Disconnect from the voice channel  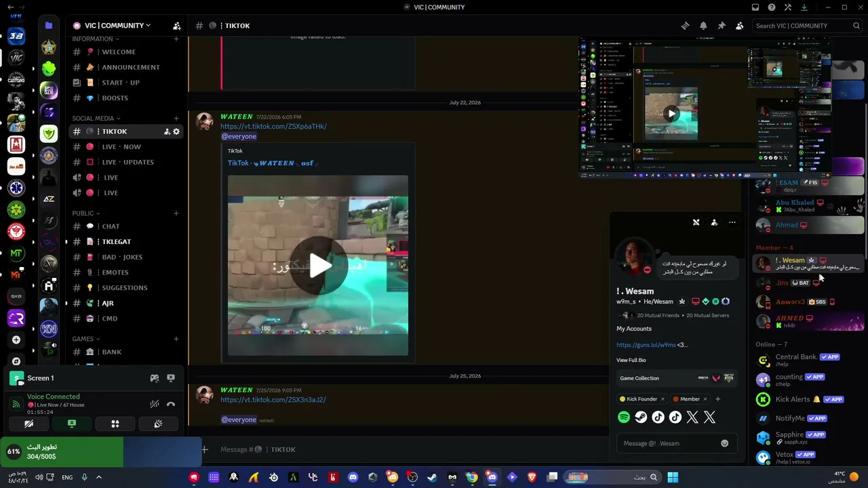[171, 404]
